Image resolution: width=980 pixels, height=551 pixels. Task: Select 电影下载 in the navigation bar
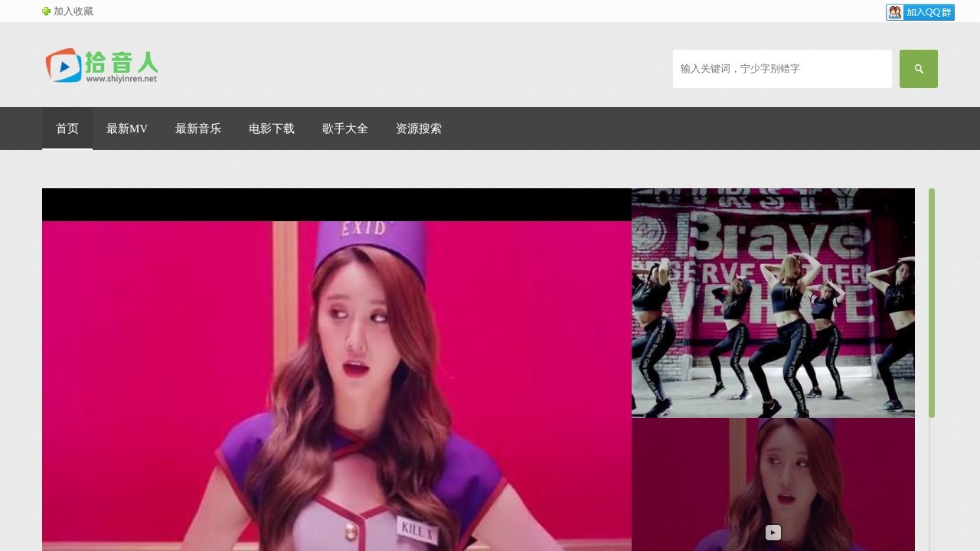click(272, 129)
